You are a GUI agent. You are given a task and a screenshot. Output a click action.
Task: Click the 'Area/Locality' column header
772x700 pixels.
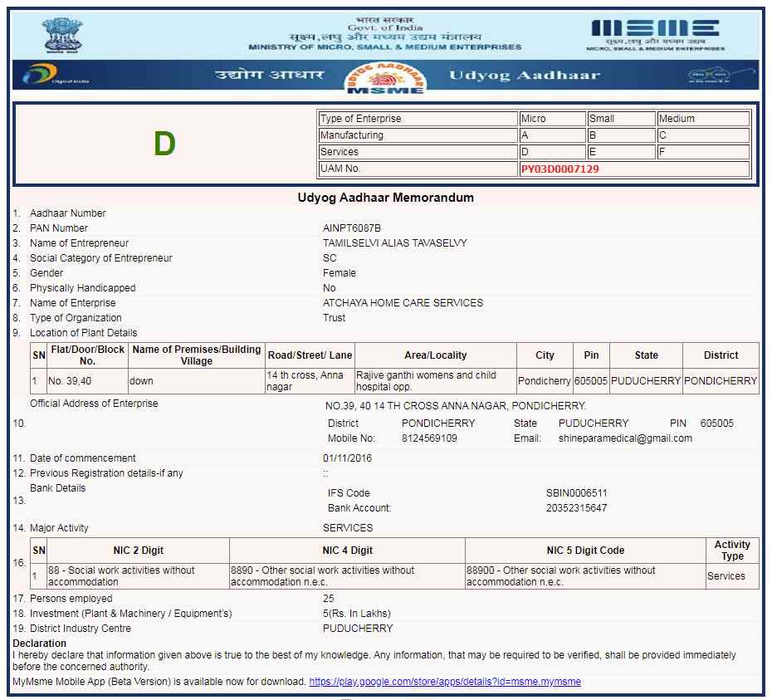(435, 355)
